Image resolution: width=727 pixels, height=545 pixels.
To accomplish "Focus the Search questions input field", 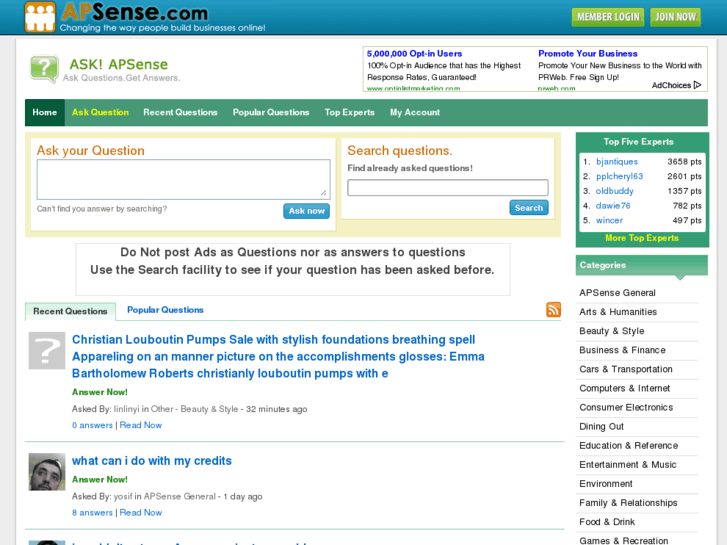I will (x=448, y=187).
